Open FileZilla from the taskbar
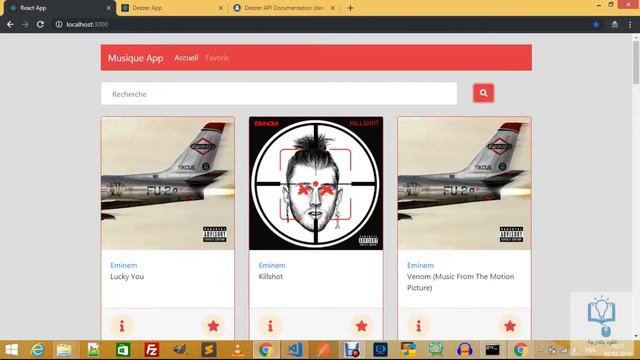640x360 pixels. coord(151,350)
